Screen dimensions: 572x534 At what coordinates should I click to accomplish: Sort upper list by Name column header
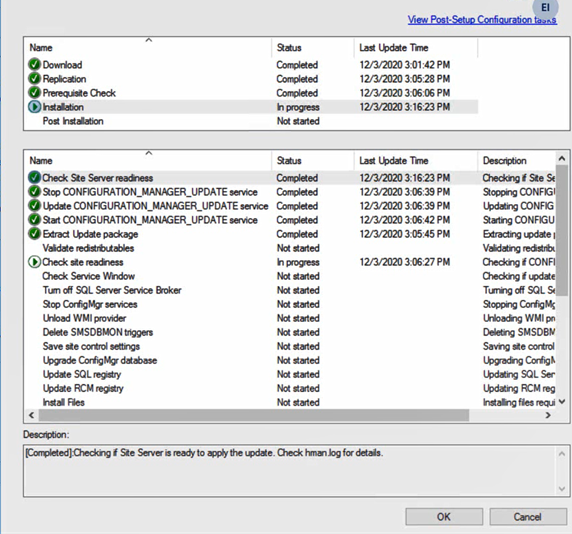pos(148,48)
